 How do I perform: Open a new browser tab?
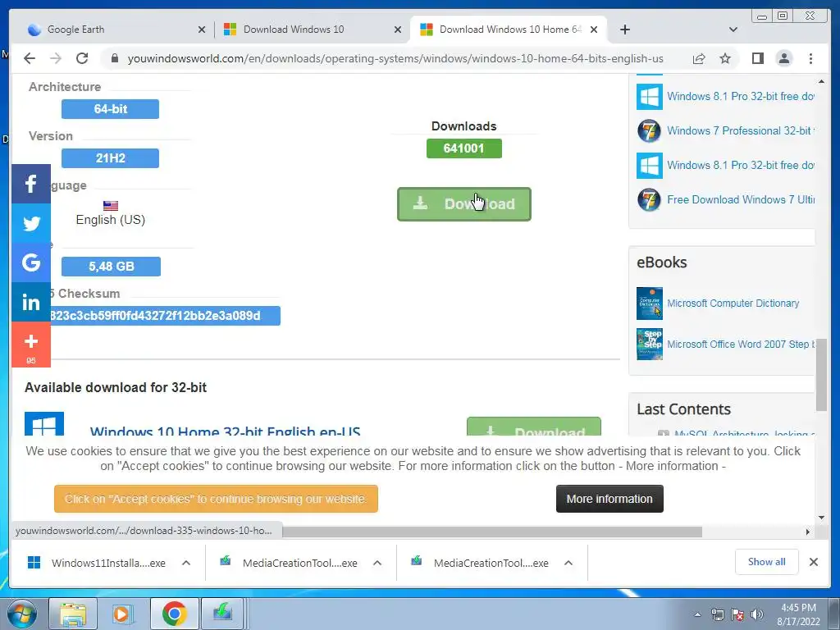coord(624,30)
